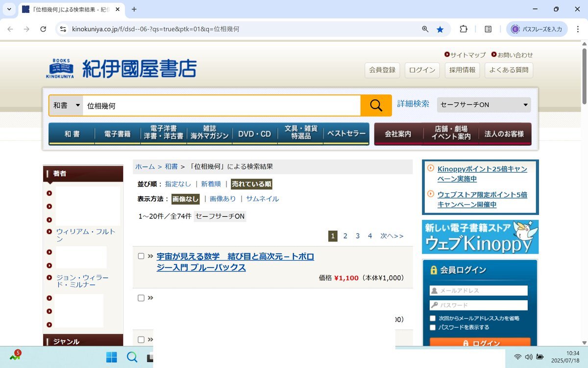Click the site information icon beside URL
This screenshot has width=588, height=368.
pos(63,29)
